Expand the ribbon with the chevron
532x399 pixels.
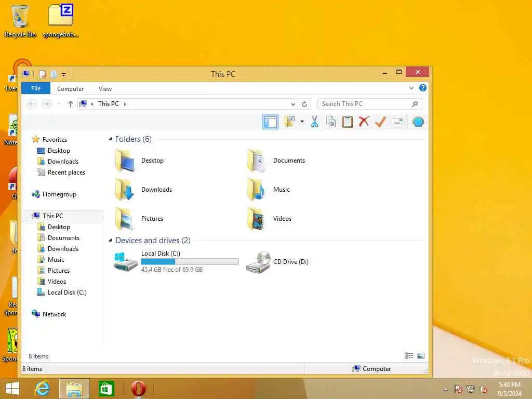(x=411, y=88)
